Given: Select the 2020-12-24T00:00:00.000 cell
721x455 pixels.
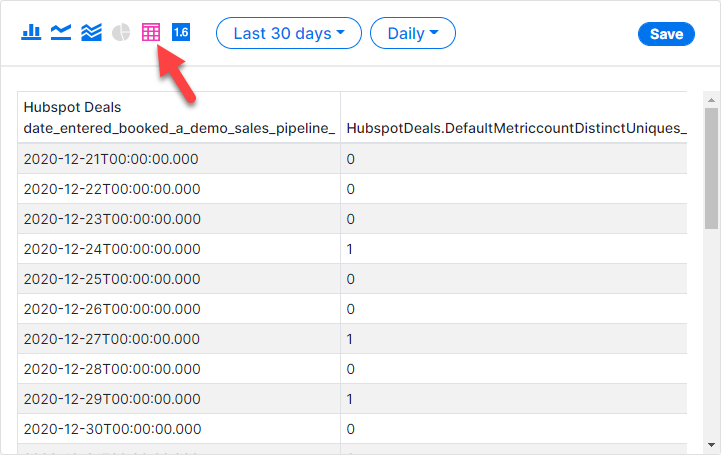Looking at the screenshot, I should click(179, 249).
